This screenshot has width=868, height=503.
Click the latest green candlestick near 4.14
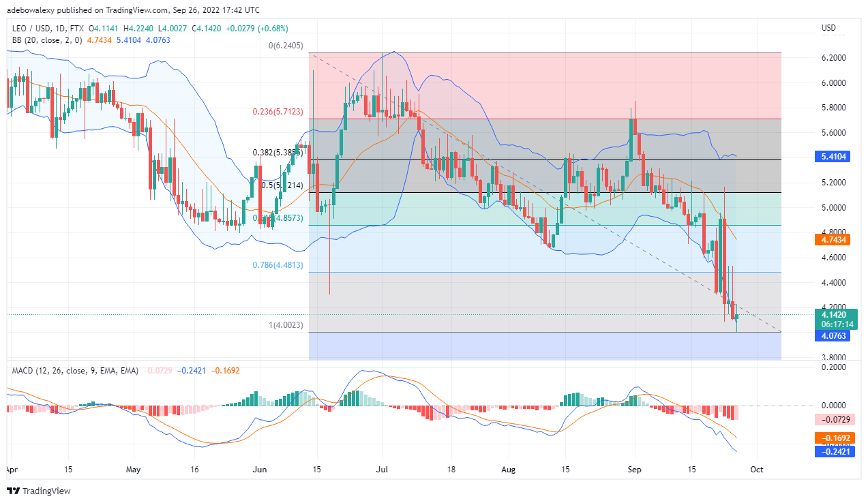(x=736, y=318)
